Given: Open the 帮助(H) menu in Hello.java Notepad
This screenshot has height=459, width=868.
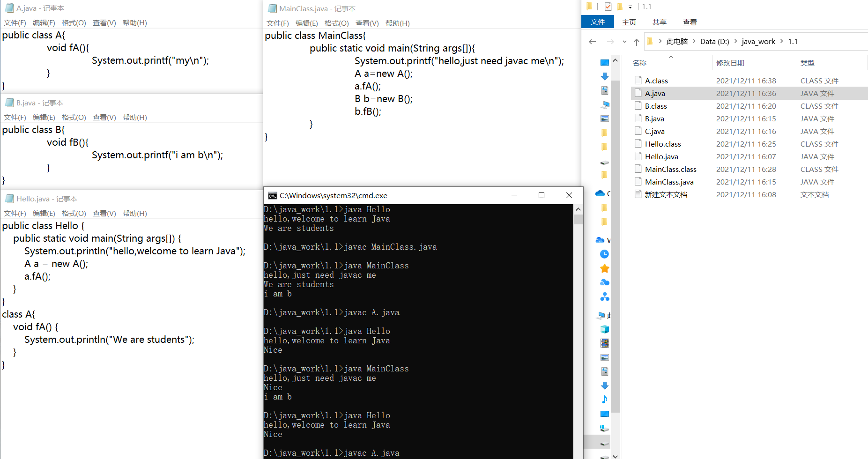Looking at the screenshot, I should (134, 213).
